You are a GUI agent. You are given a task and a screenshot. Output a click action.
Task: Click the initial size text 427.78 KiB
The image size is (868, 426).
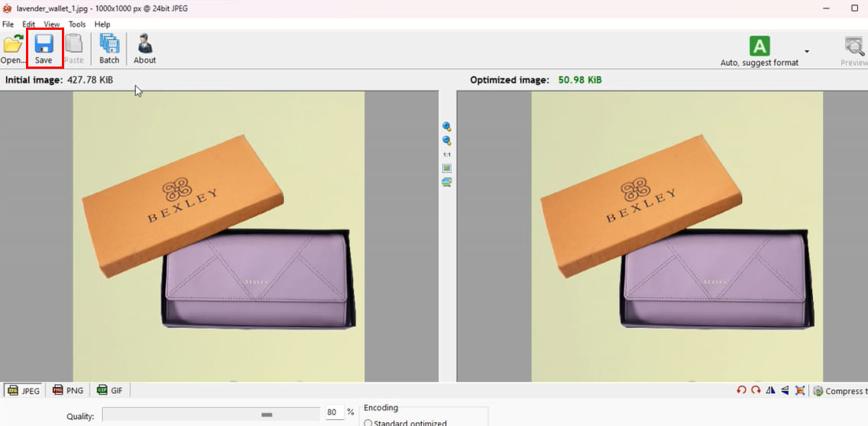pos(89,80)
